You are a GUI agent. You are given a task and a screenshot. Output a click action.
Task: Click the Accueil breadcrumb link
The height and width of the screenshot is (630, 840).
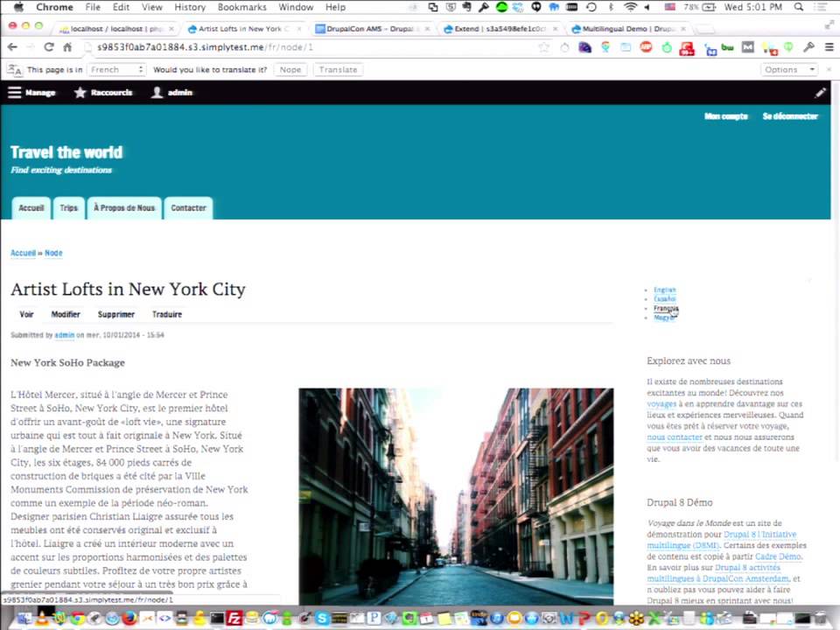click(23, 253)
